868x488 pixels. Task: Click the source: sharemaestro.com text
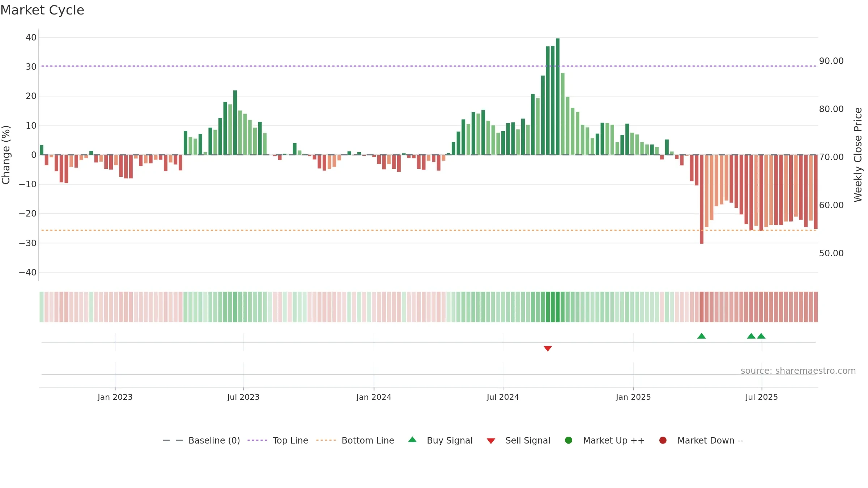tap(798, 371)
